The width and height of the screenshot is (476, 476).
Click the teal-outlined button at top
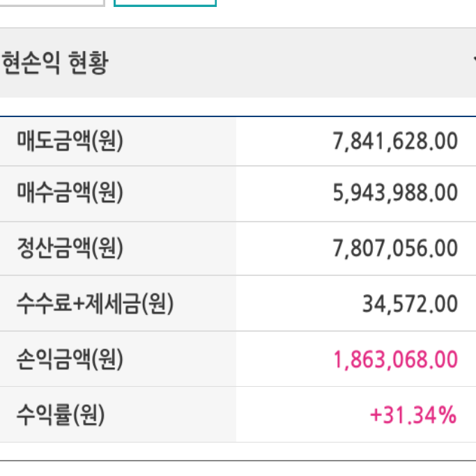[165, 3]
